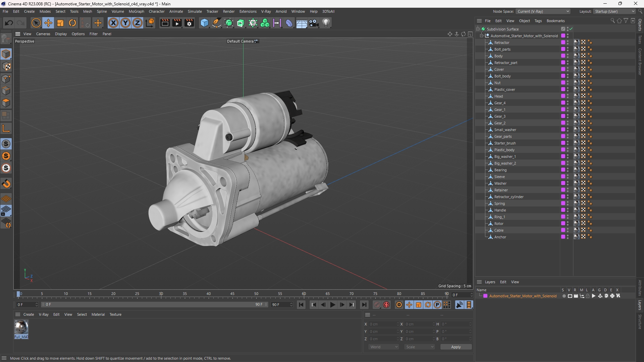Open the viewport Cameras menu
Image resolution: width=644 pixels, height=362 pixels.
43,34
